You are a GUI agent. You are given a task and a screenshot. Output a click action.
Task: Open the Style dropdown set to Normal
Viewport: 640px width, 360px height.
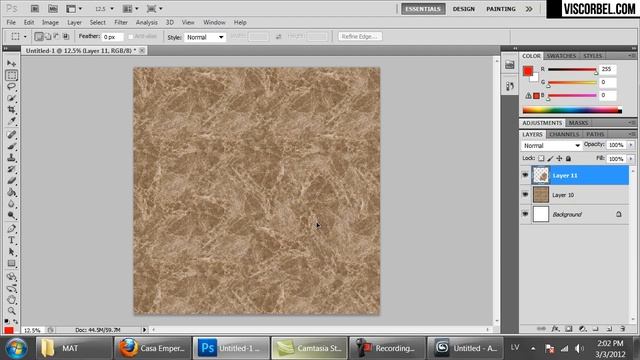(x=205, y=37)
